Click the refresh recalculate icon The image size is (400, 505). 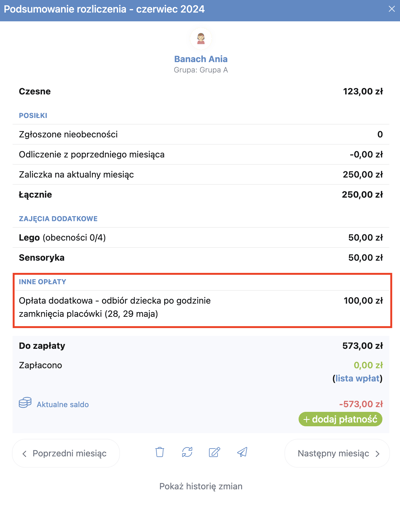(187, 452)
